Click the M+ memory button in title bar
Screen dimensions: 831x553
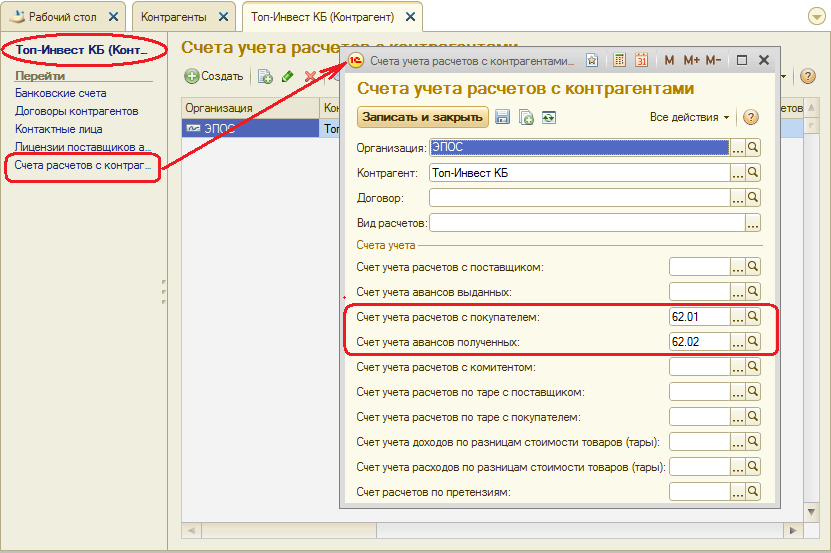point(691,60)
